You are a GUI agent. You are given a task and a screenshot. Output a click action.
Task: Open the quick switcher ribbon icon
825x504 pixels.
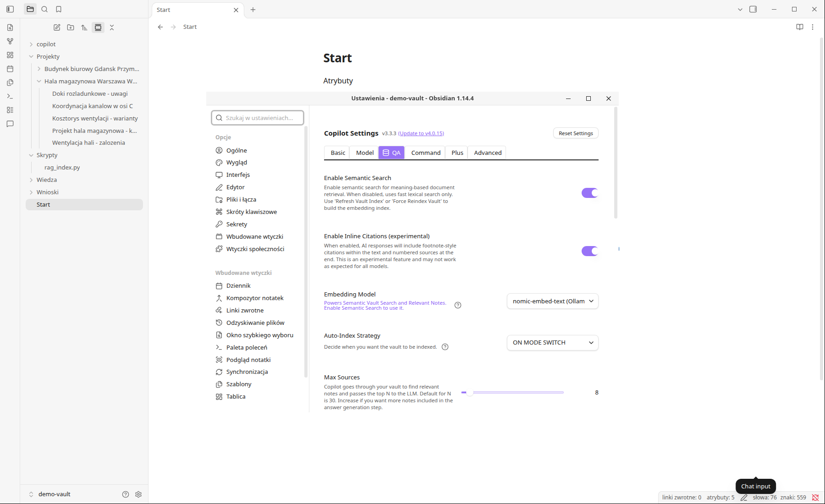click(x=10, y=27)
